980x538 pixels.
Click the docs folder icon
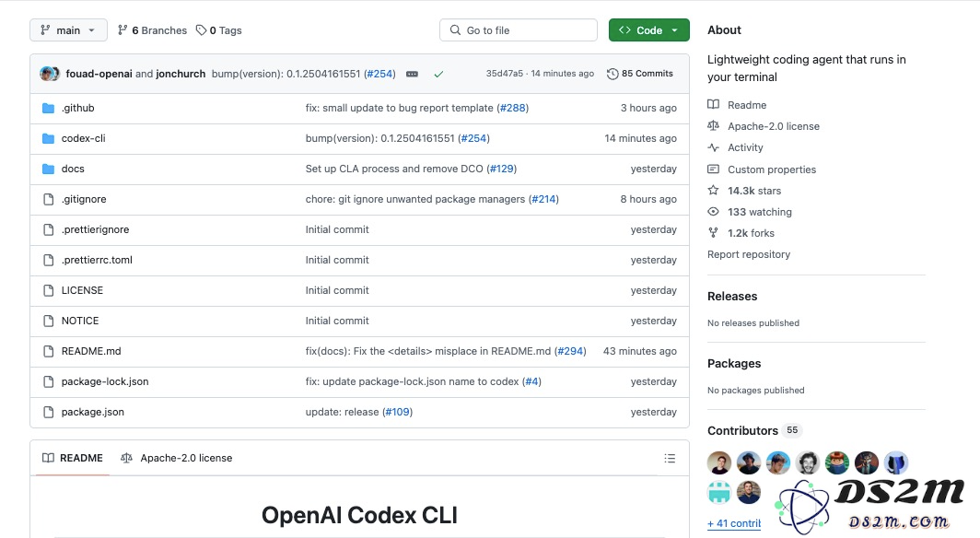pos(48,169)
